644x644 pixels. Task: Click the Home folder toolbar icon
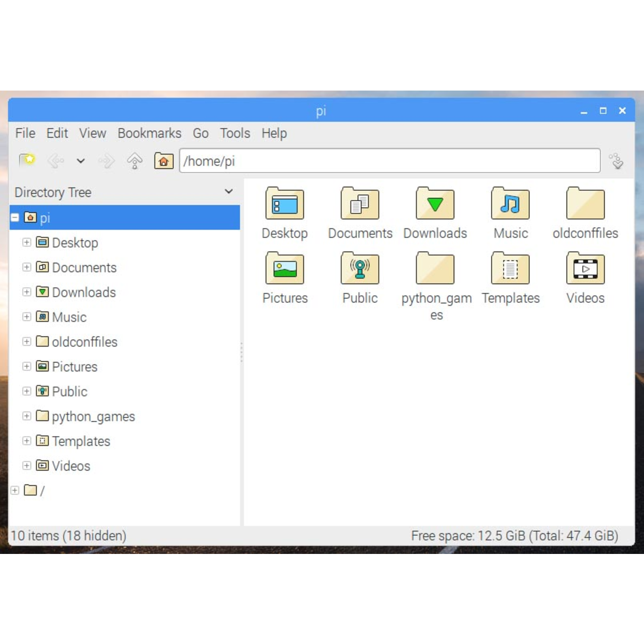click(x=164, y=161)
